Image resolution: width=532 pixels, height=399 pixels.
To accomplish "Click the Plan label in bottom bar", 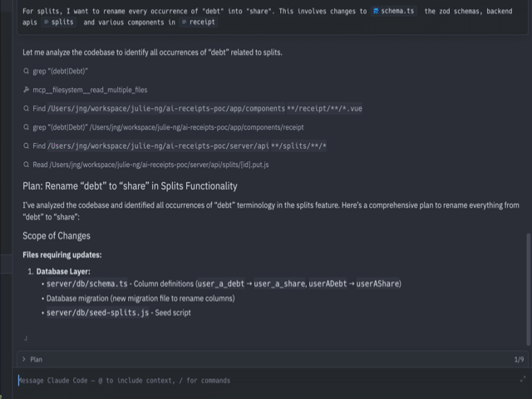I will [x=36, y=359].
